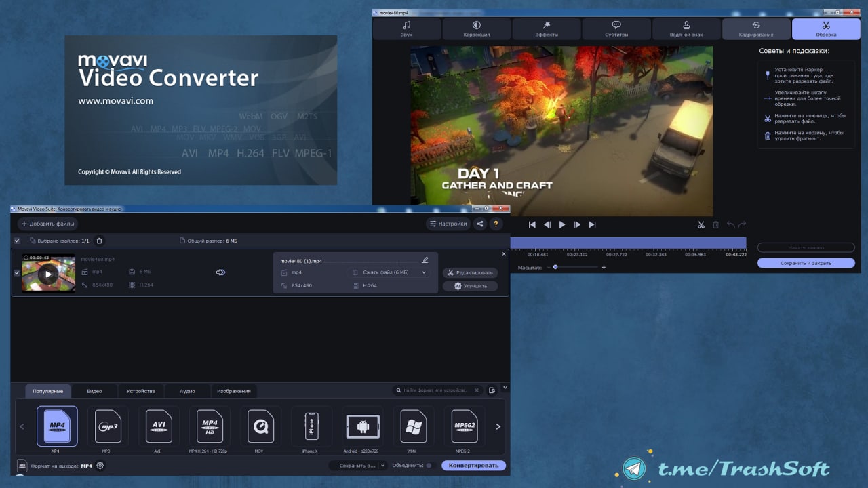The width and height of the screenshot is (868, 488).
Task: Undo the last edit in the editor
Action: 731,224
